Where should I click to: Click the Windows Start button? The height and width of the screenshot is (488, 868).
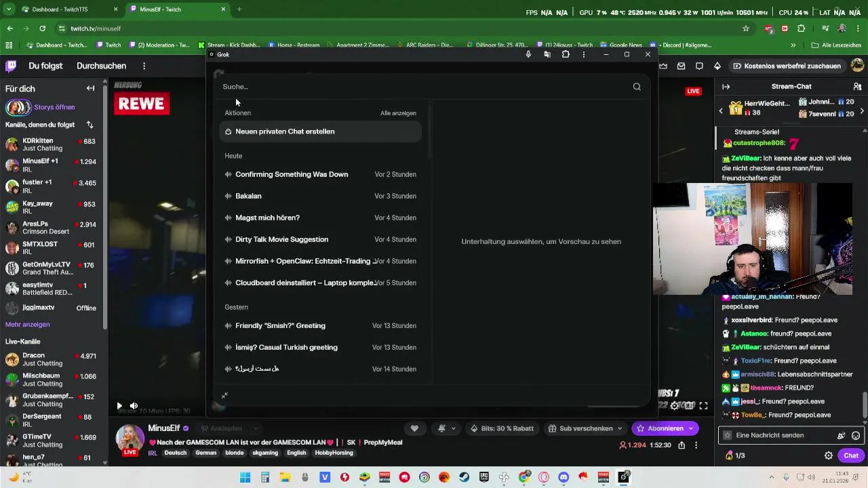point(245,477)
